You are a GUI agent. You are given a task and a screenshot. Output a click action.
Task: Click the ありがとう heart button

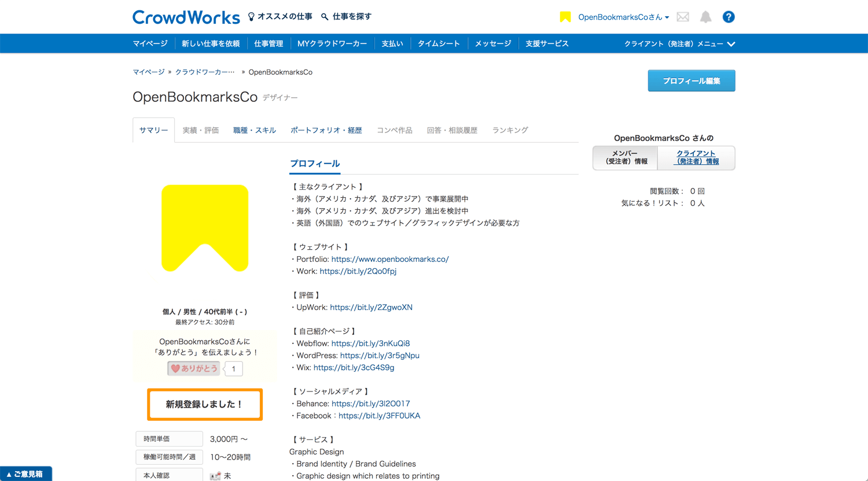(x=194, y=368)
